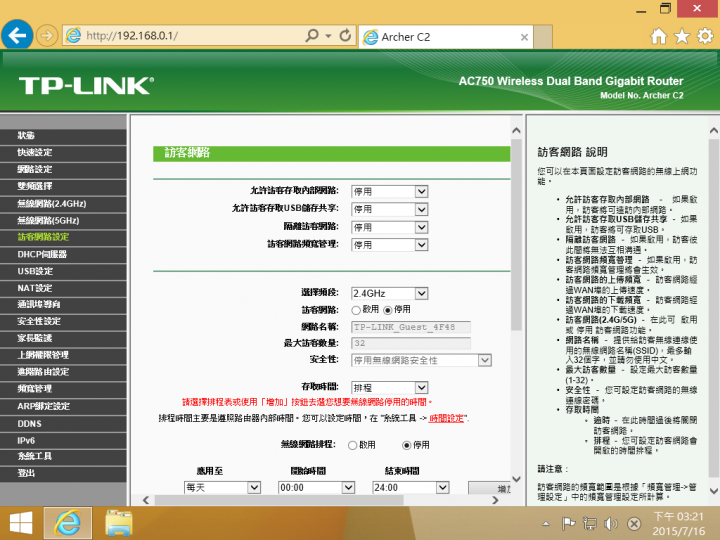Open File Explorer from the taskbar
Viewport: 720px width, 540px height.
point(119,523)
